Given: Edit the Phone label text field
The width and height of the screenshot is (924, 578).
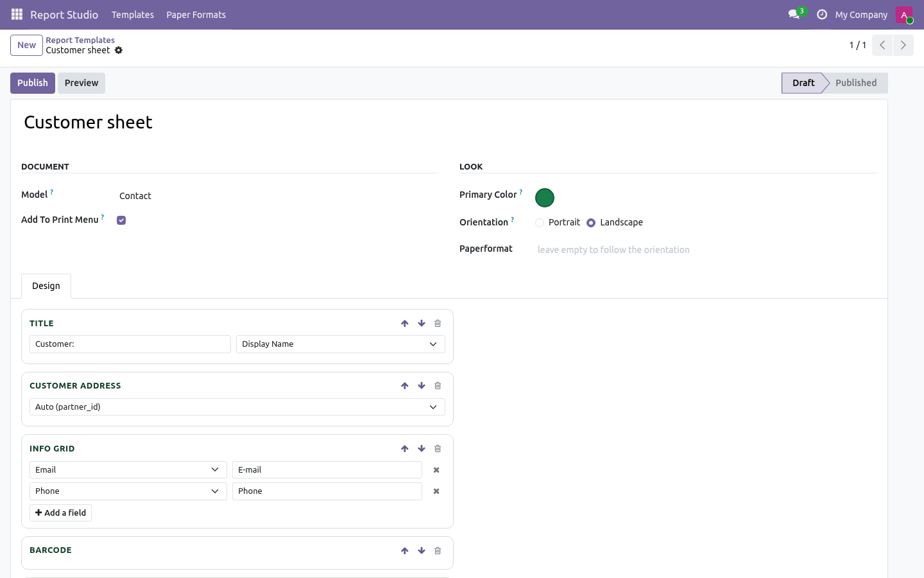Looking at the screenshot, I should point(327,491).
